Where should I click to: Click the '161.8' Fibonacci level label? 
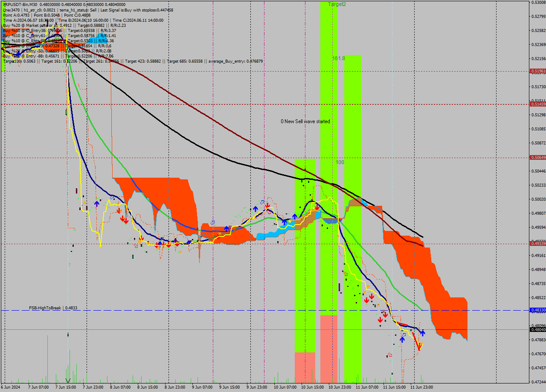click(x=339, y=58)
